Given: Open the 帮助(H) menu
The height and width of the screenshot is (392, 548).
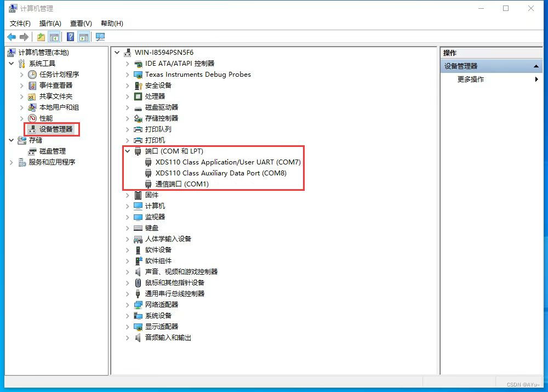Looking at the screenshot, I should click(x=112, y=24).
